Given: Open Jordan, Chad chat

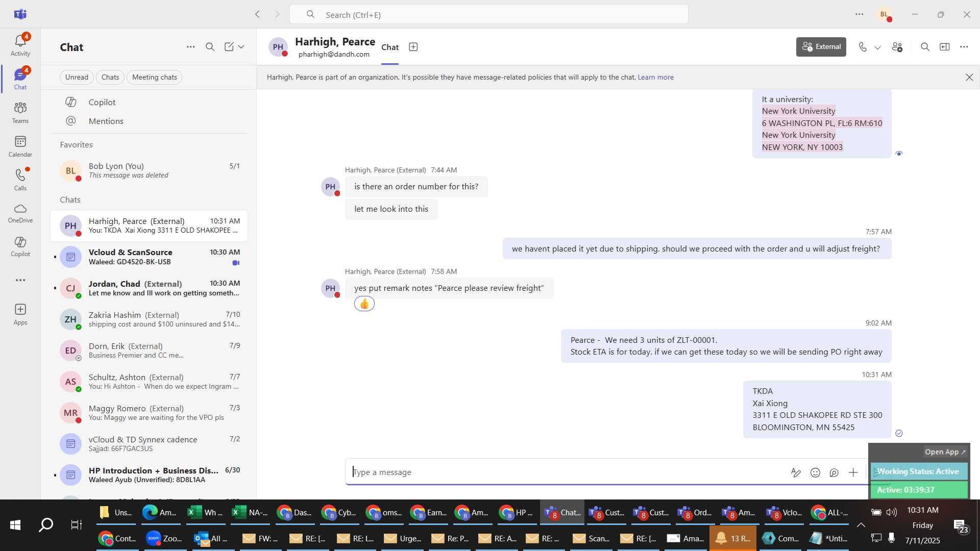Looking at the screenshot, I should pos(149,288).
